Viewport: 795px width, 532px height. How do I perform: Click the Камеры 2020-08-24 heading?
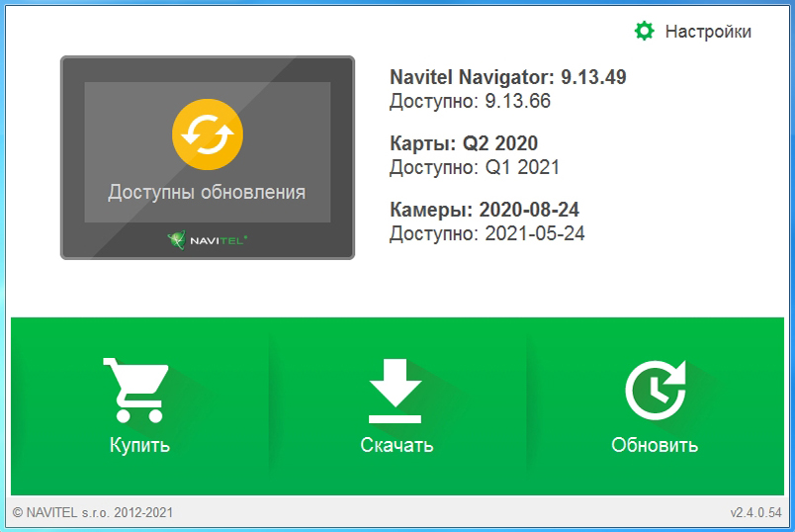485,211
